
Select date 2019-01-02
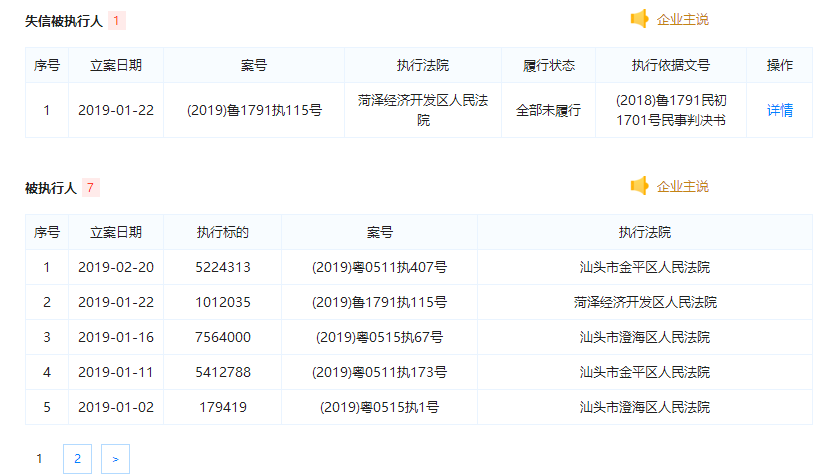coord(116,408)
